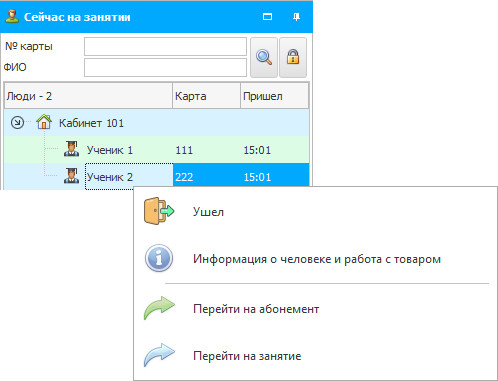The image size is (498, 381).
Task: Choose Ушел from the context menu
Action: coord(315,211)
